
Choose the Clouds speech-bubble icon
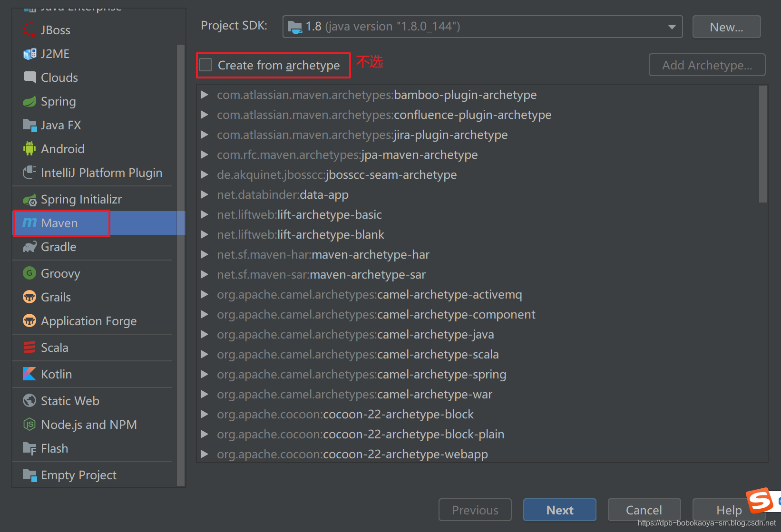(29, 77)
